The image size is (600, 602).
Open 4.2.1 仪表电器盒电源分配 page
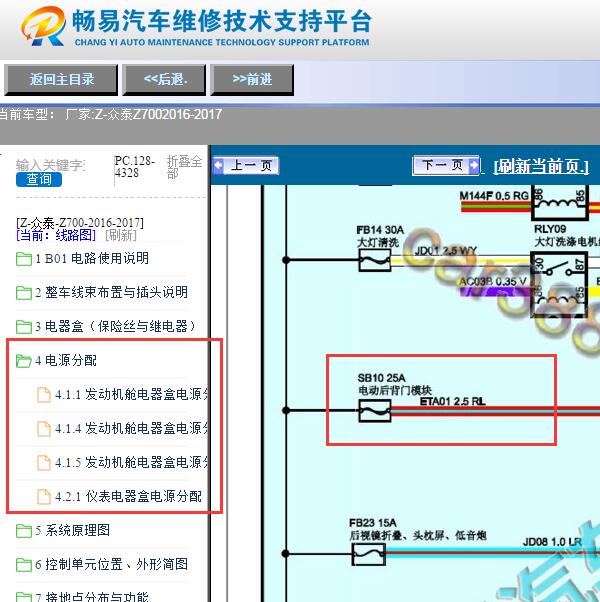[x=128, y=496]
